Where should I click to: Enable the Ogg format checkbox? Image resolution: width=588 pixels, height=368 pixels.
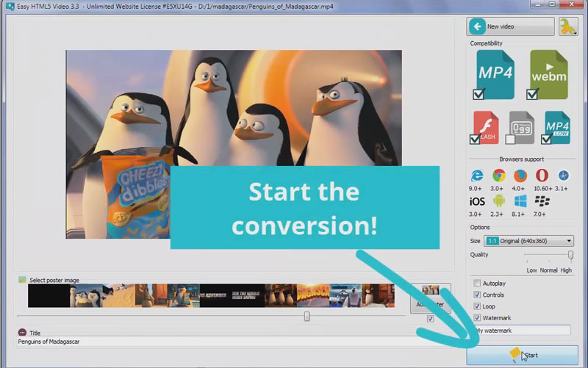(x=510, y=140)
